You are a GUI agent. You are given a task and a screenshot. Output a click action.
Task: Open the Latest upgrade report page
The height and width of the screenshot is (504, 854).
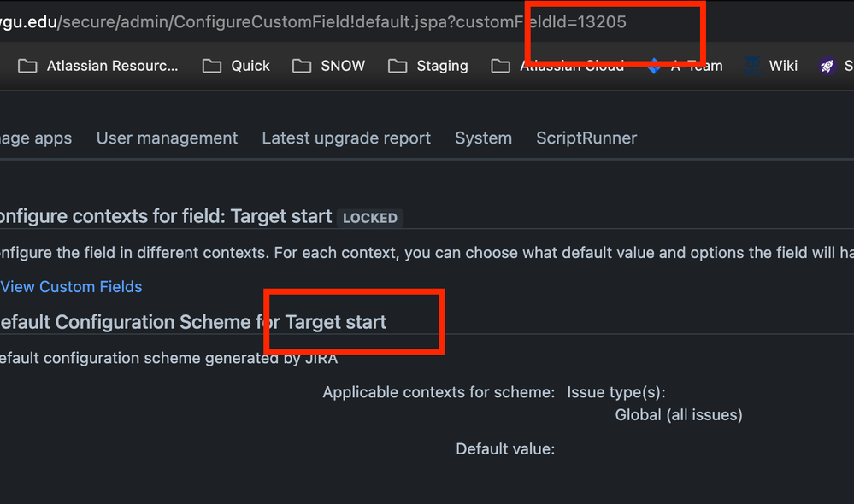pos(345,138)
